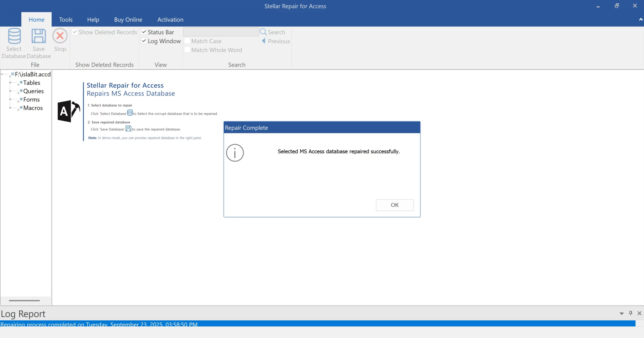Uncheck Show Deleted Records
Viewport: 644px width, 338px height.
pos(75,32)
